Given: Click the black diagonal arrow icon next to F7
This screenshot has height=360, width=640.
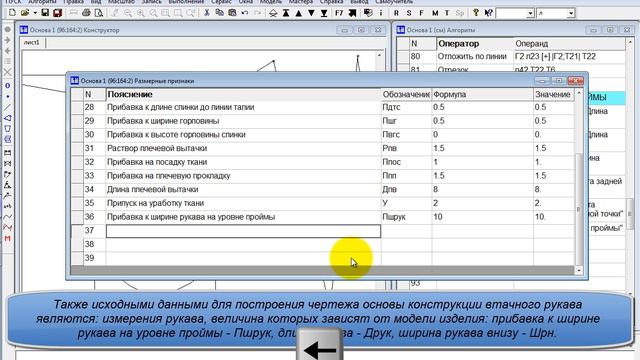Looking at the screenshot, I should point(352,13).
